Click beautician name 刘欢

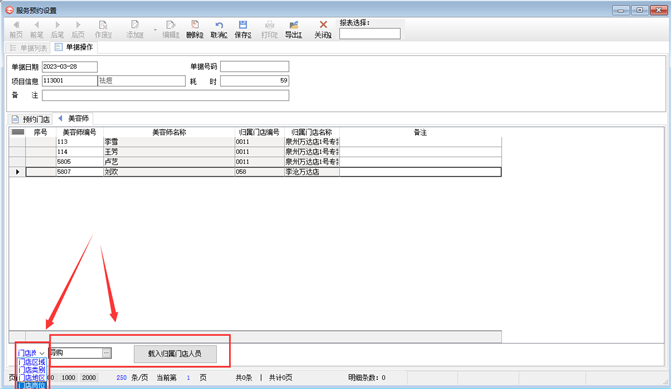pyautogui.click(x=169, y=172)
